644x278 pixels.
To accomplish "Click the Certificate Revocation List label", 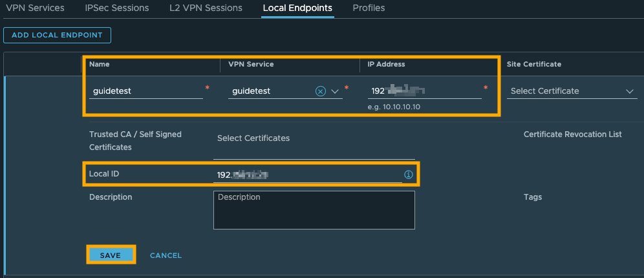I will (572, 134).
